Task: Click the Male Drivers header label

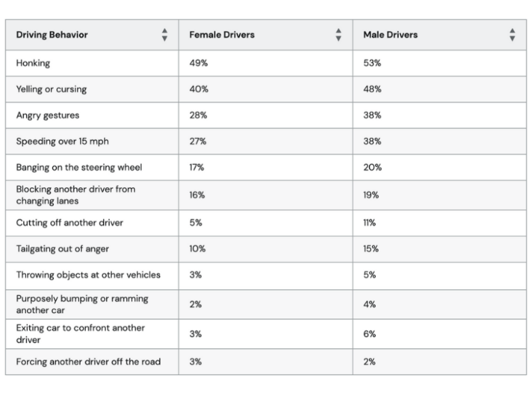Action: coord(390,35)
